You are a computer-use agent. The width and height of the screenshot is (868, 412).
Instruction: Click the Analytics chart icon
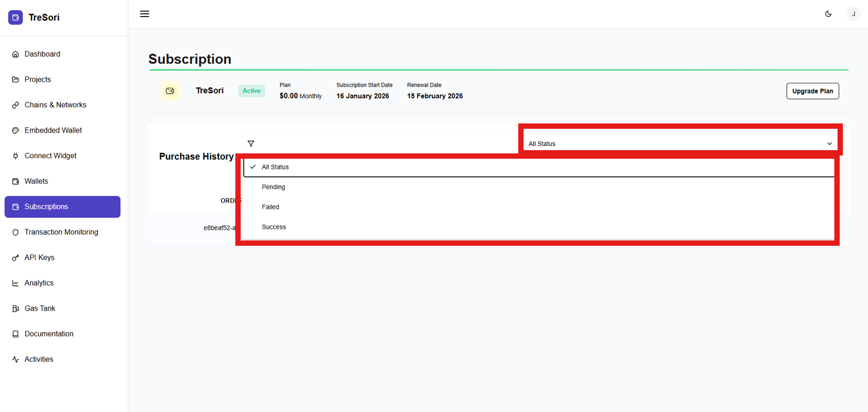(16, 283)
